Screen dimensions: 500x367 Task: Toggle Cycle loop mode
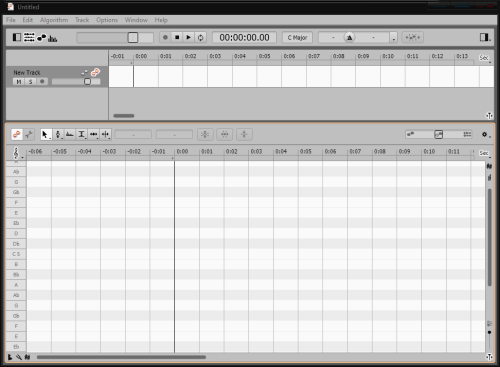[x=200, y=37]
